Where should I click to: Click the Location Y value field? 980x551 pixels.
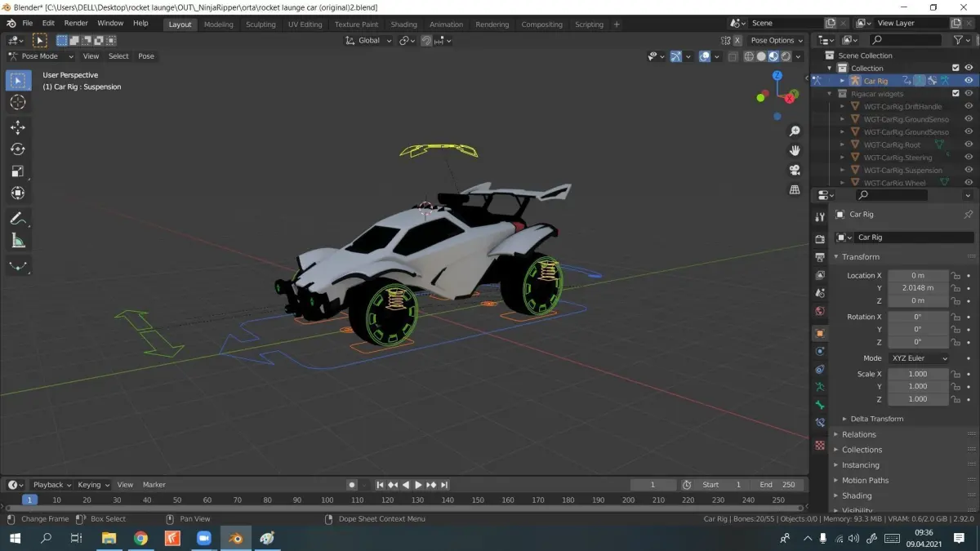tap(918, 288)
